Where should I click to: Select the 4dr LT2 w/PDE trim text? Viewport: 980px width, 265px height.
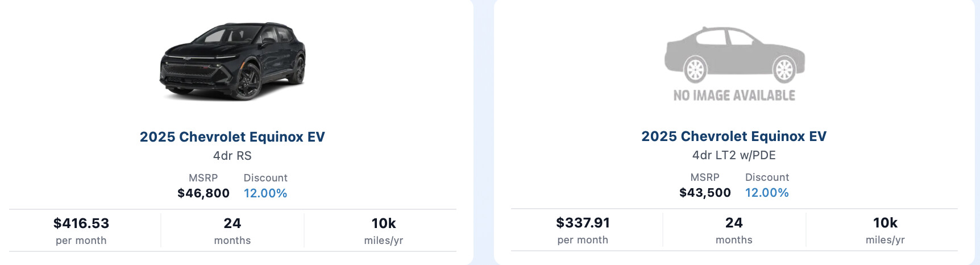point(734,155)
